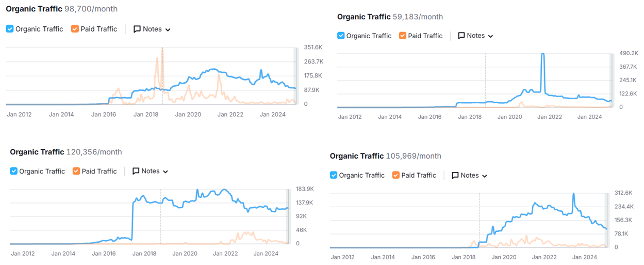
Task: Click the 'Organic Traffic 105,969/month' heading
Action: pyautogui.click(x=385, y=156)
